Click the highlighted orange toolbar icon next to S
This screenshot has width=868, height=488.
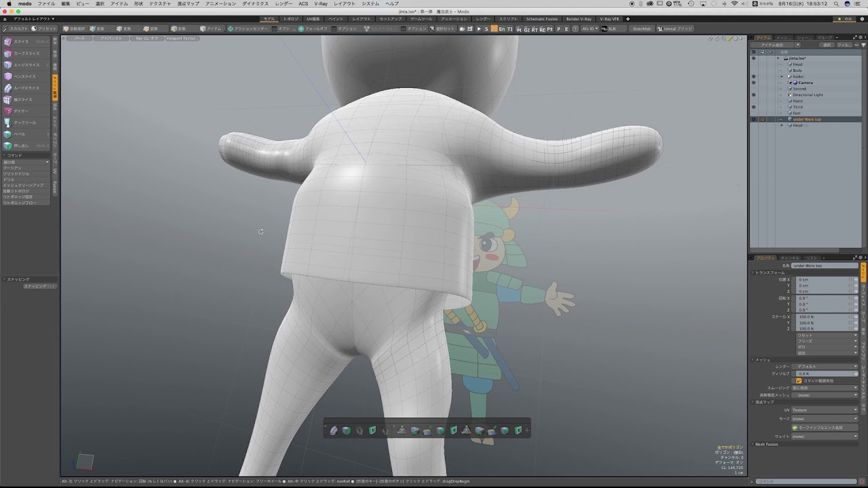pyautogui.click(x=494, y=29)
